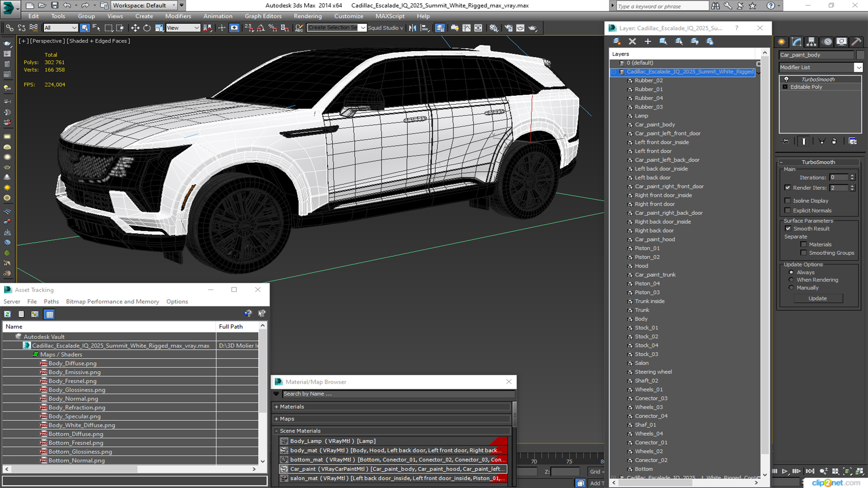The width and height of the screenshot is (868, 488).
Task: Click the Pin Stack icon
Action: 786,141
